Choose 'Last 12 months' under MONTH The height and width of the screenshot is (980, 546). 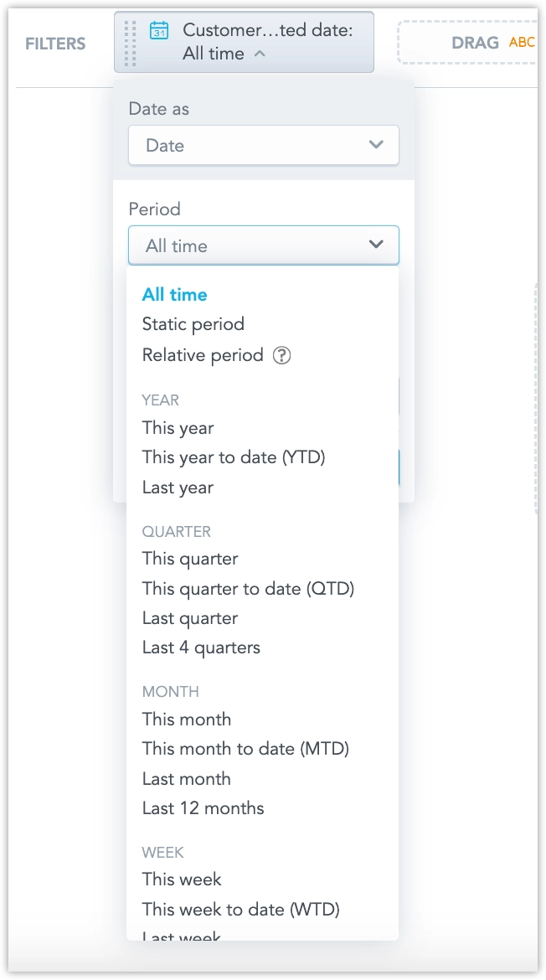pos(203,807)
